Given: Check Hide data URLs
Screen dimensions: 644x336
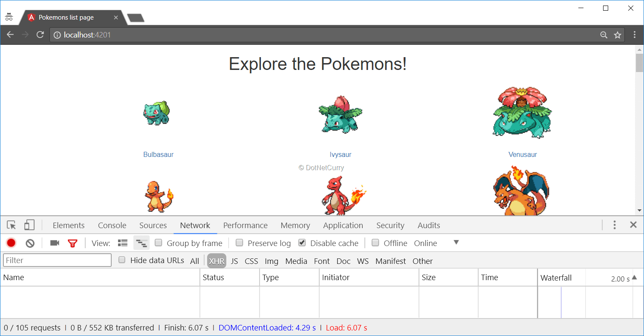Looking at the screenshot, I should click(122, 260).
